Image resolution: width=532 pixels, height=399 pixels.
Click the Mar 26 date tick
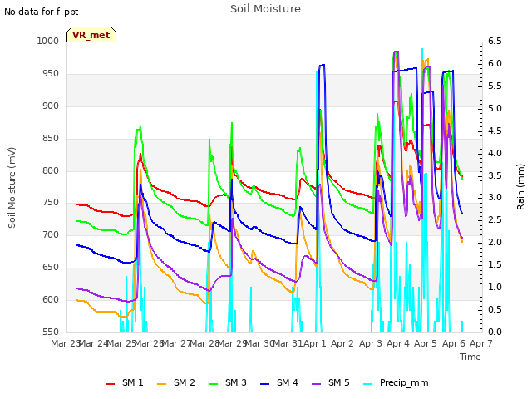[149, 343]
